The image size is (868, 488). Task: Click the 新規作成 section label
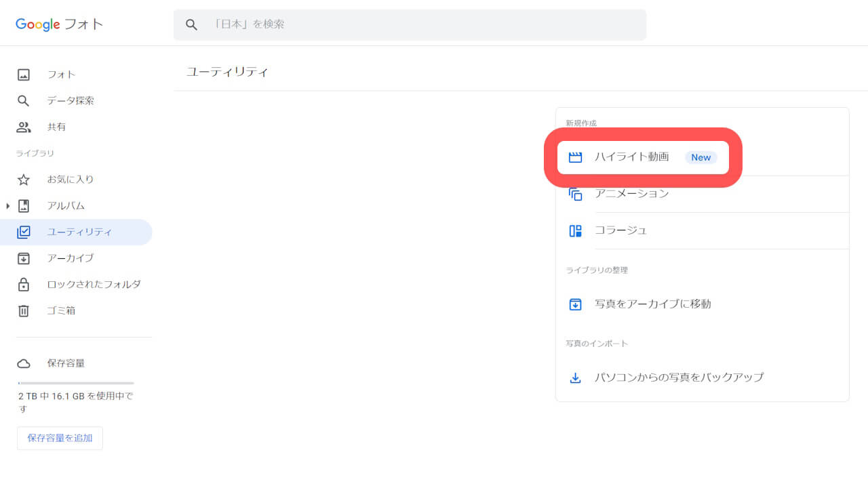[x=581, y=123]
